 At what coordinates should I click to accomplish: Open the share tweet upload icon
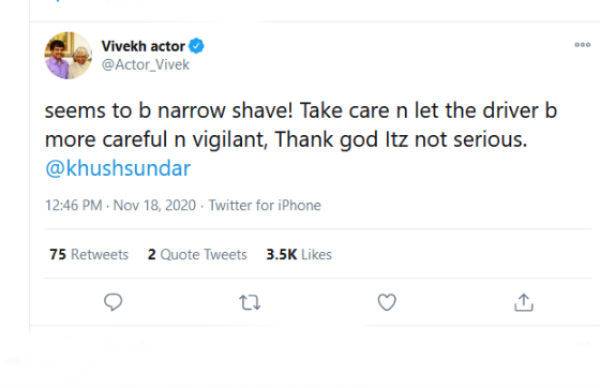coord(523,303)
